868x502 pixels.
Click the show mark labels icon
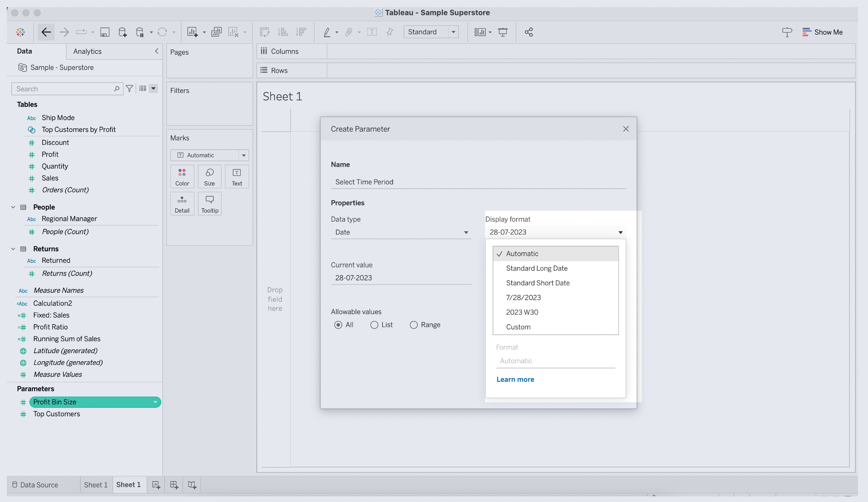click(x=372, y=32)
